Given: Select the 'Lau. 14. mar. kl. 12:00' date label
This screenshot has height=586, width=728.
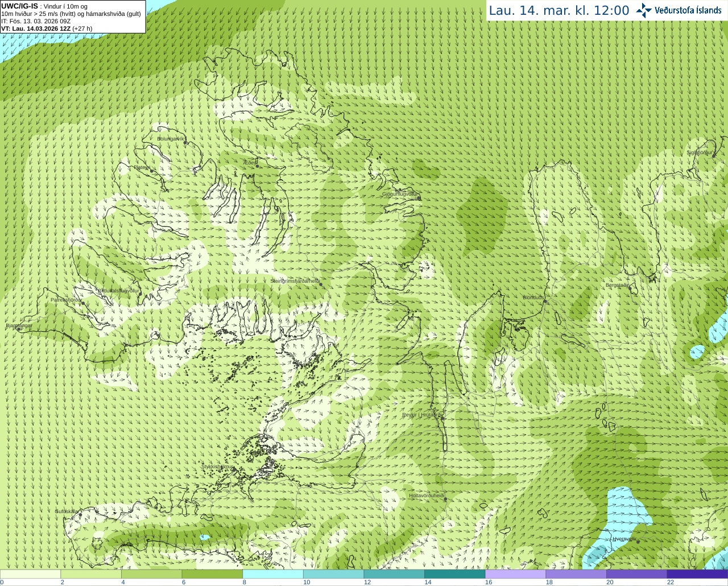Looking at the screenshot, I should 559,11.
